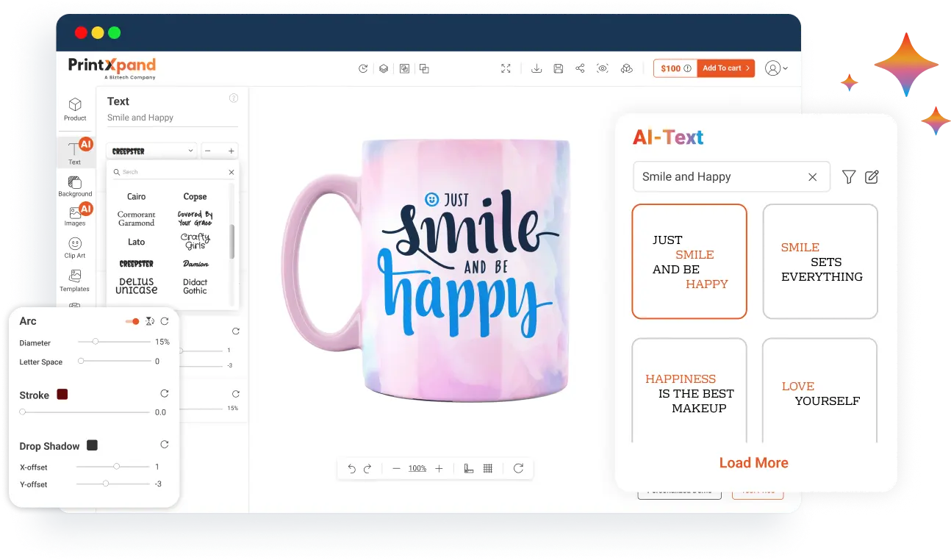Viewport: 951px width, 560px height.
Task: Preview the design using eye icon
Action: pyautogui.click(x=603, y=68)
